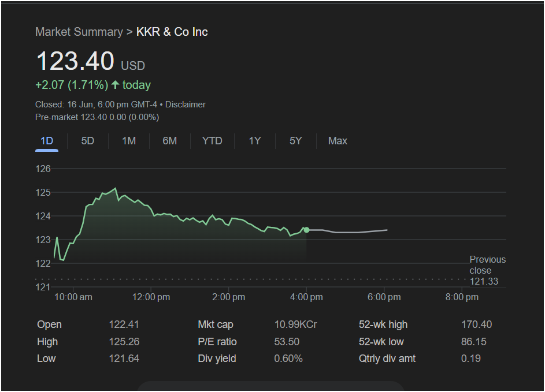Click the 52-wk high label

tap(383, 324)
